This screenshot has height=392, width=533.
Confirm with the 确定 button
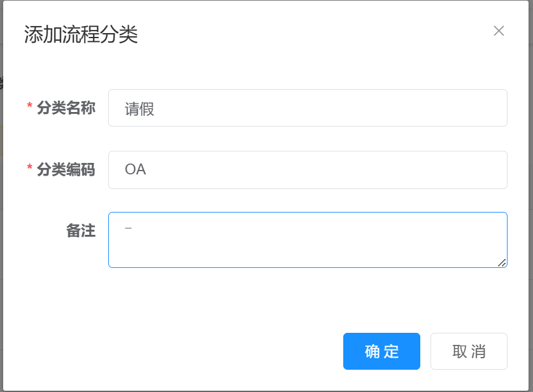381,351
